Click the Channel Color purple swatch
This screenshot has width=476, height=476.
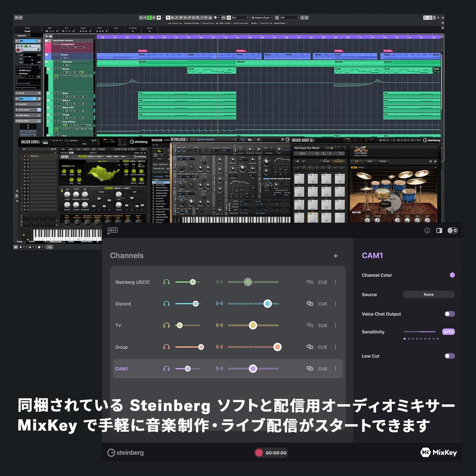452,275
